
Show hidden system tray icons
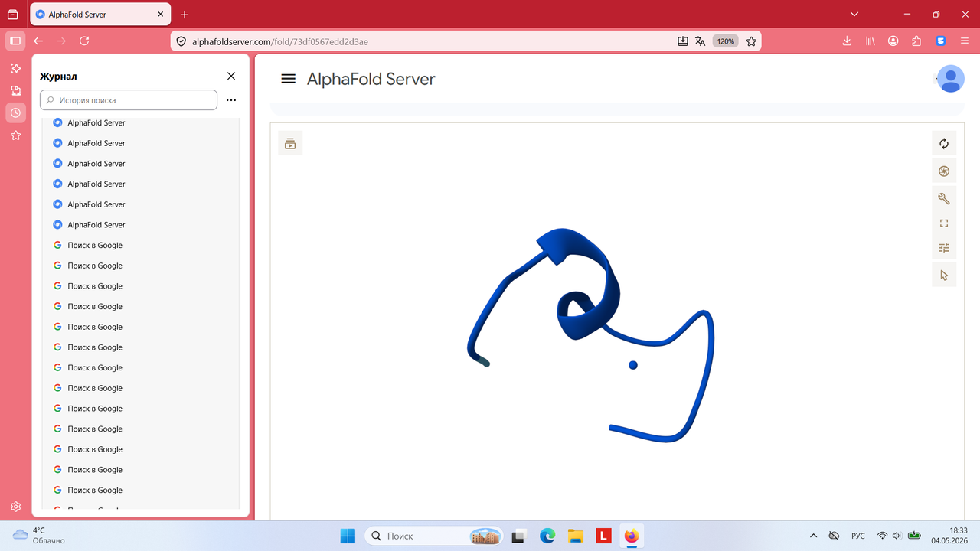click(x=813, y=536)
